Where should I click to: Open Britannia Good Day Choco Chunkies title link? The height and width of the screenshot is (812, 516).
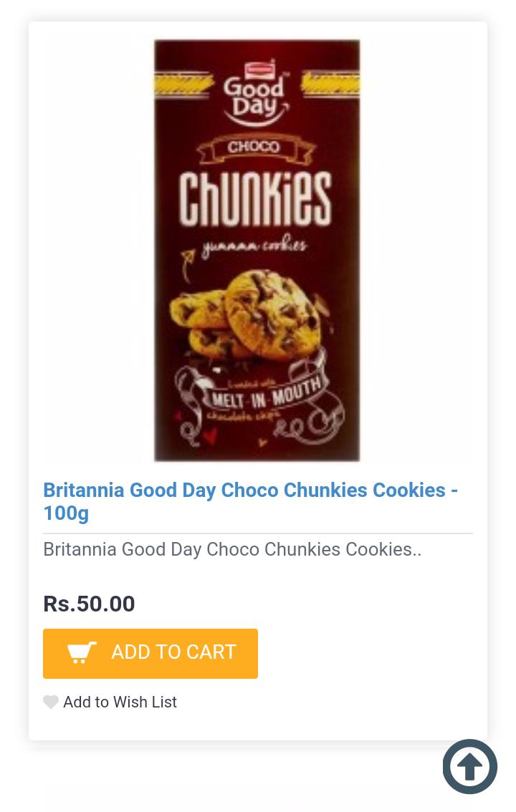[x=244, y=490]
